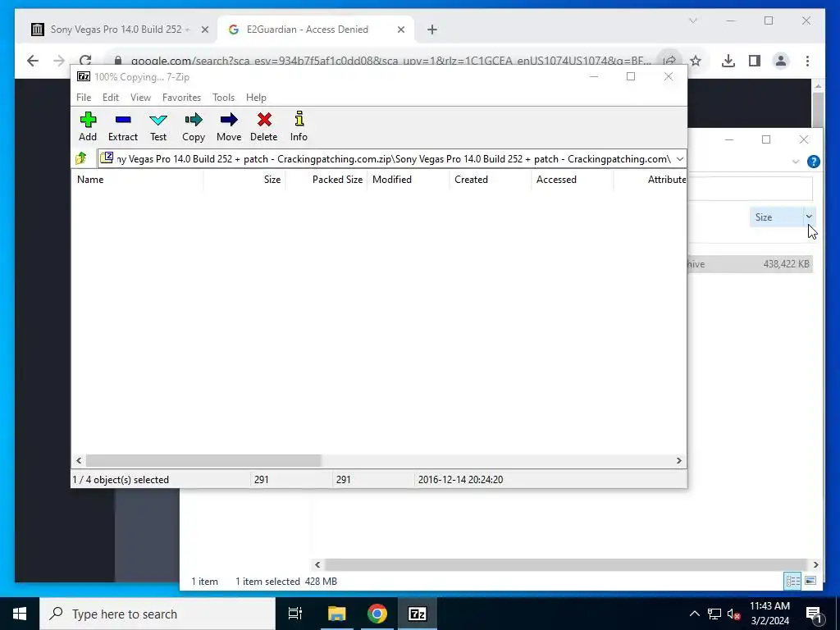Sort by the Accessed column header
This screenshot has width=840, height=630.
572,180
